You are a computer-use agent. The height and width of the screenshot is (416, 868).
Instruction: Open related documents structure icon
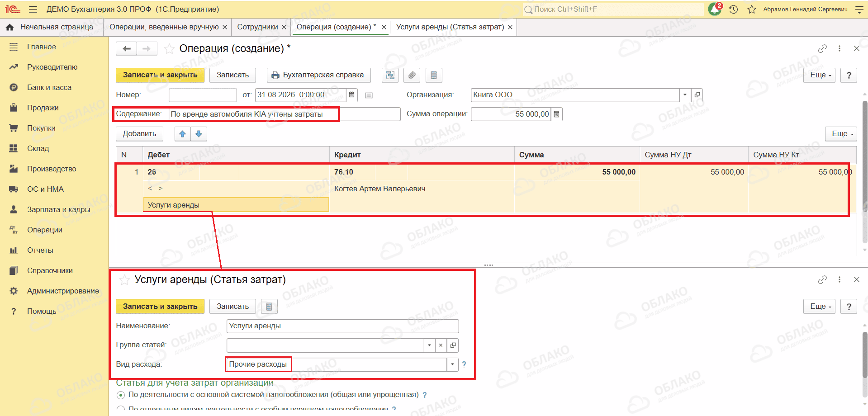[390, 75]
